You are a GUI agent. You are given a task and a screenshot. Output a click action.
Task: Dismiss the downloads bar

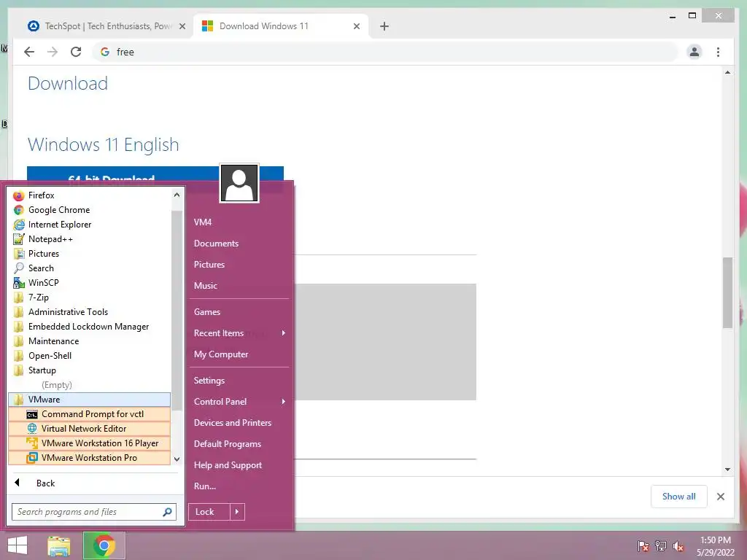point(721,497)
